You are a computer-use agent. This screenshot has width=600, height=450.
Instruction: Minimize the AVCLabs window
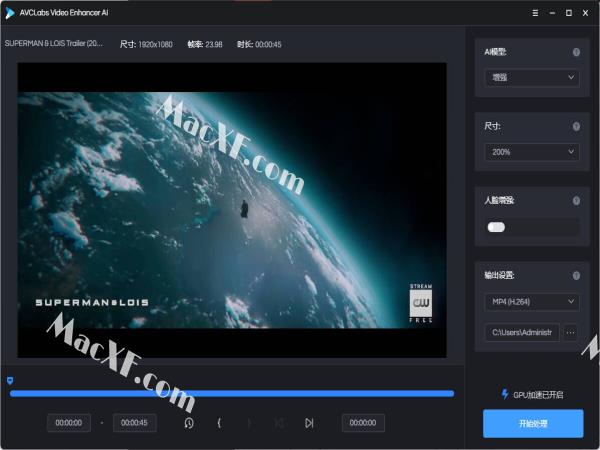[x=552, y=13]
